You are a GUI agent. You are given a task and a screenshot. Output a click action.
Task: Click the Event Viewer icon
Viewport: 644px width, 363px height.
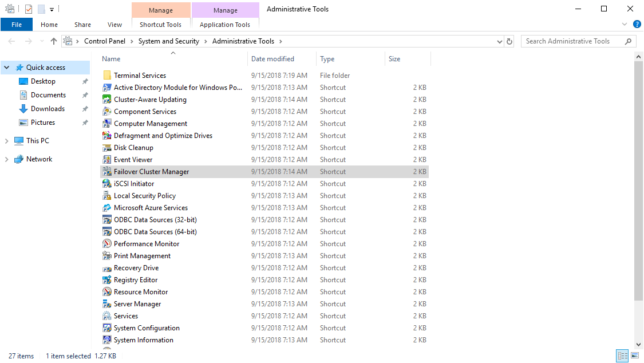coord(107,159)
